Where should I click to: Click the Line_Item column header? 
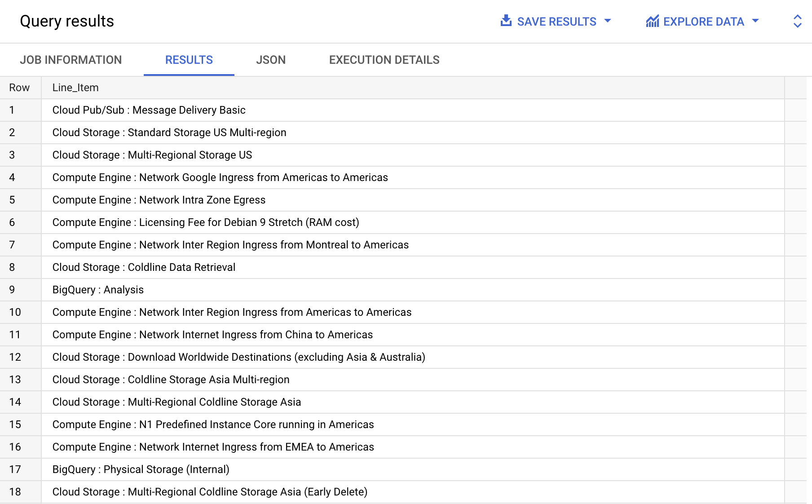tap(413, 88)
